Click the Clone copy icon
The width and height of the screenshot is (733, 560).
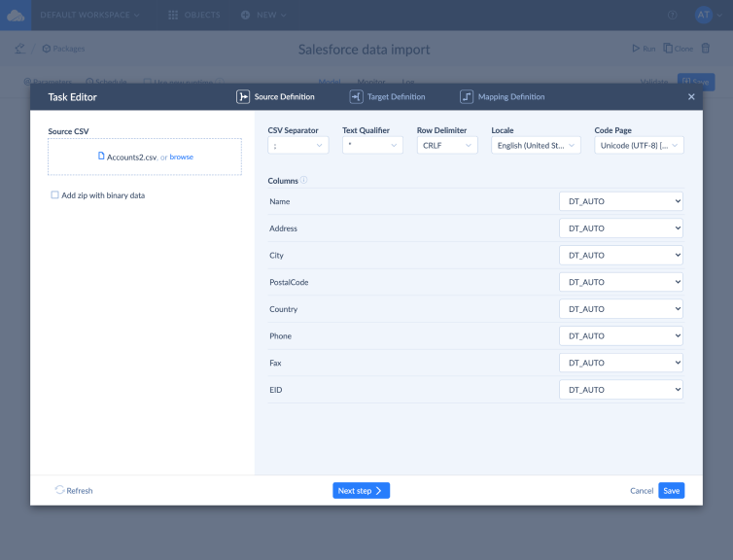[668, 49]
